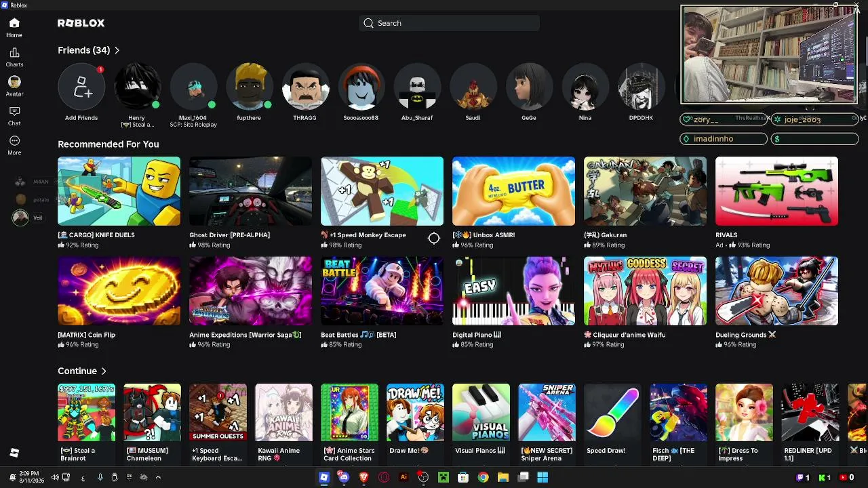Open the KNIFE DUELS game thumbnail
Viewport: 868px width, 488px height.
119,191
